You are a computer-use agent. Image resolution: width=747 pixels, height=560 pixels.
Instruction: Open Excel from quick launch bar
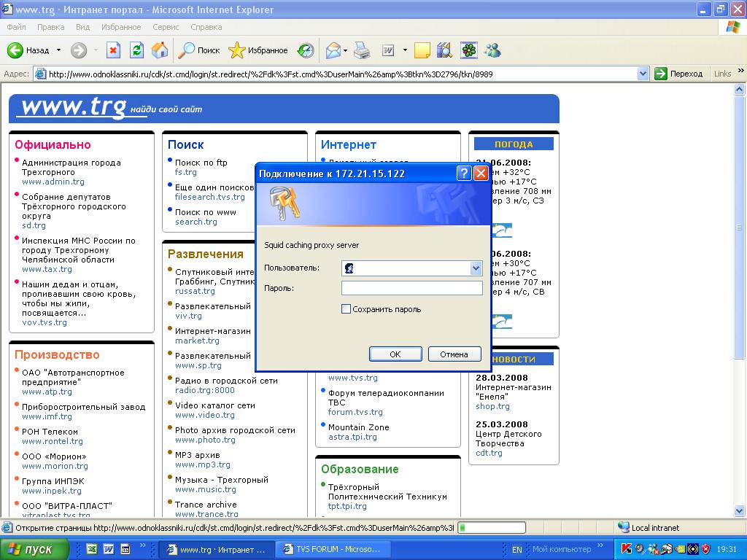point(93,549)
